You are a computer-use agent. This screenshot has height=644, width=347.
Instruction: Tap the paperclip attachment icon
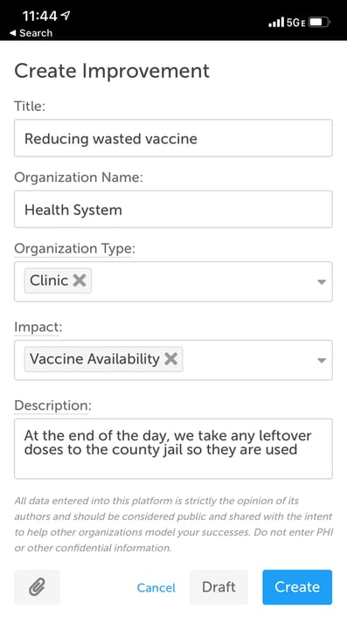click(x=37, y=587)
